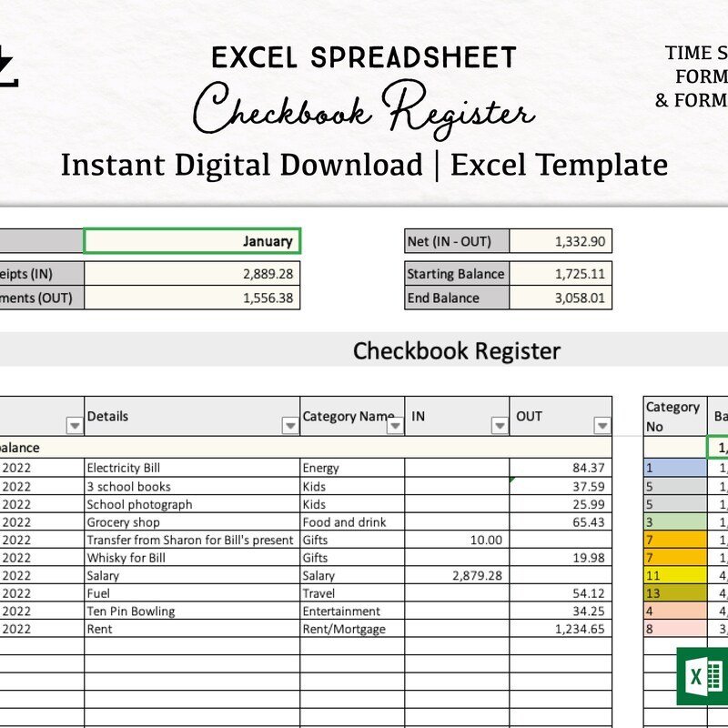
Task: Open the Category Name filter dropdown
Action: 394,424
